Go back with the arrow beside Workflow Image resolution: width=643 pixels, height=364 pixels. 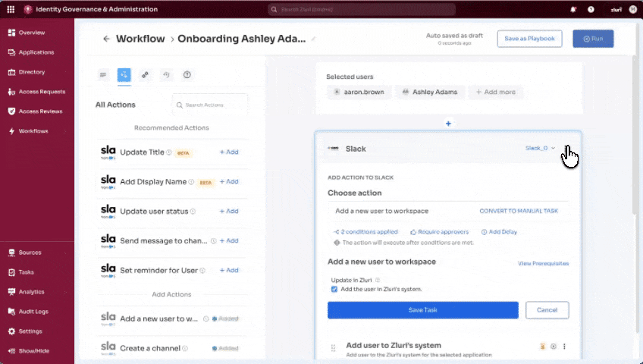click(x=107, y=39)
